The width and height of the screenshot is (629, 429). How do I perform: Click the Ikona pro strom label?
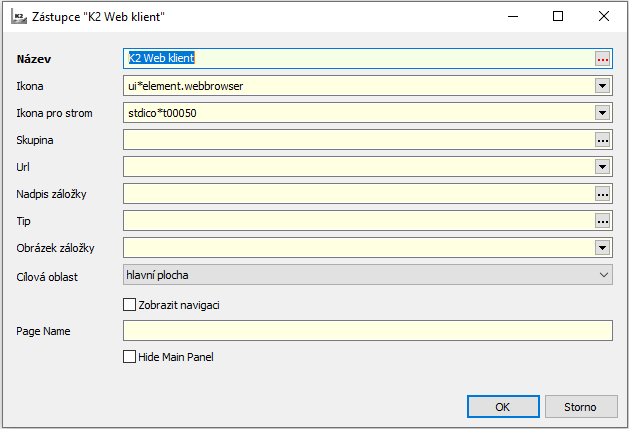[54, 114]
